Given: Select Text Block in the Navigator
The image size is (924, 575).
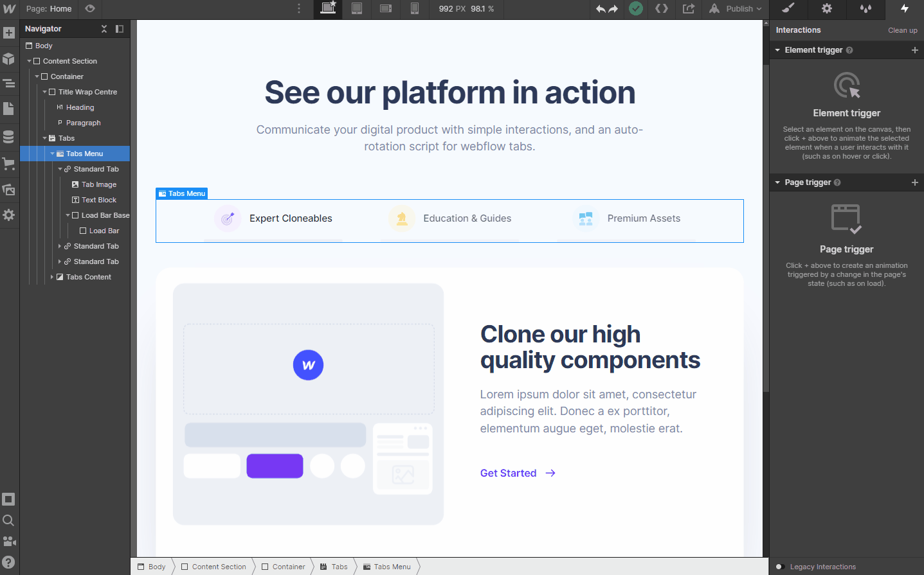Looking at the screenshot, I should tap(98, 200).
